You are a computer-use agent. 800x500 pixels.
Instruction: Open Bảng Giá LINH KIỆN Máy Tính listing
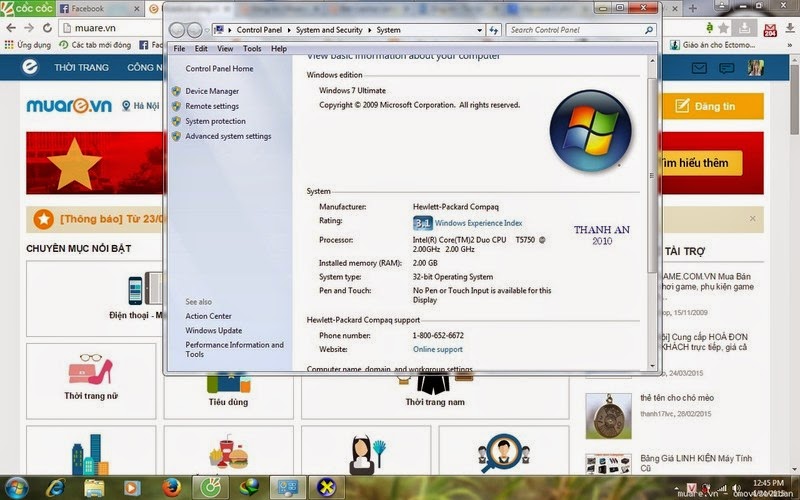[x=696, y=463]
